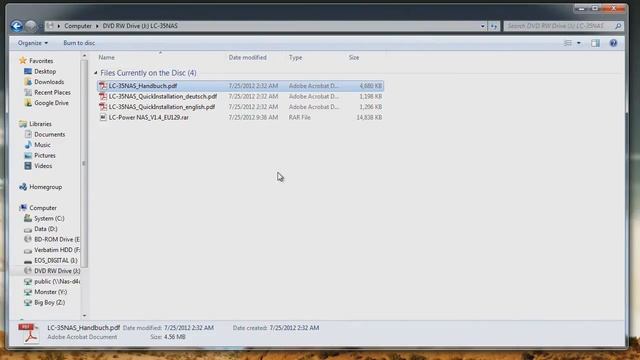Go back using the Back arrow button
Screen dimensions: 640x360
pos(17,26)
